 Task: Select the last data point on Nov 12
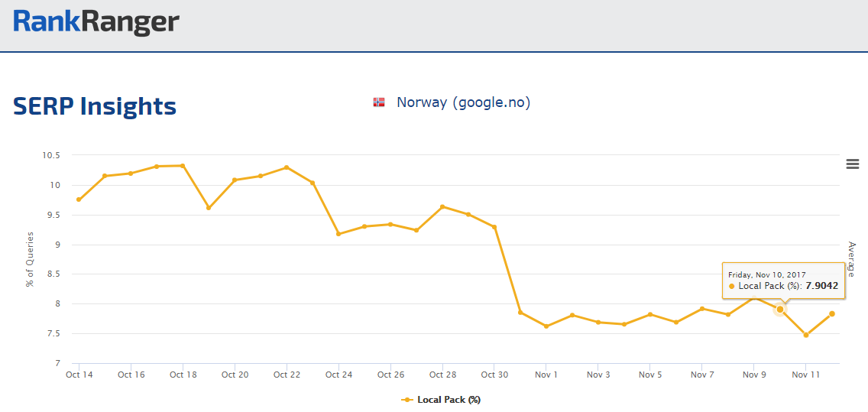pos(832,314)
